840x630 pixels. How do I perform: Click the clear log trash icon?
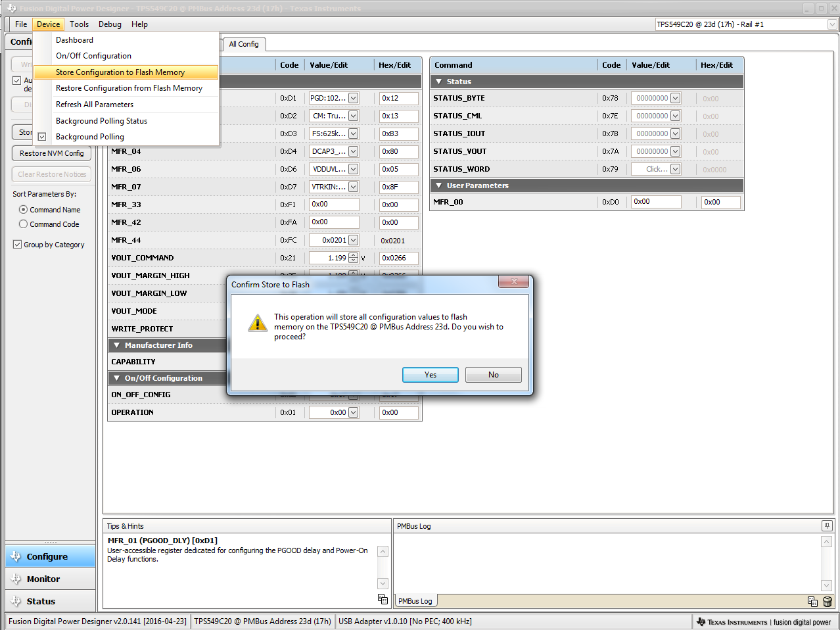pyautogui.click(x=828, y=601)
